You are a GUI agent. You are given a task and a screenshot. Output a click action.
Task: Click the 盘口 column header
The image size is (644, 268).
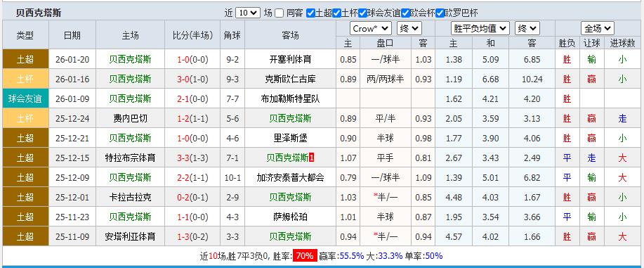(x=385, y=43)
